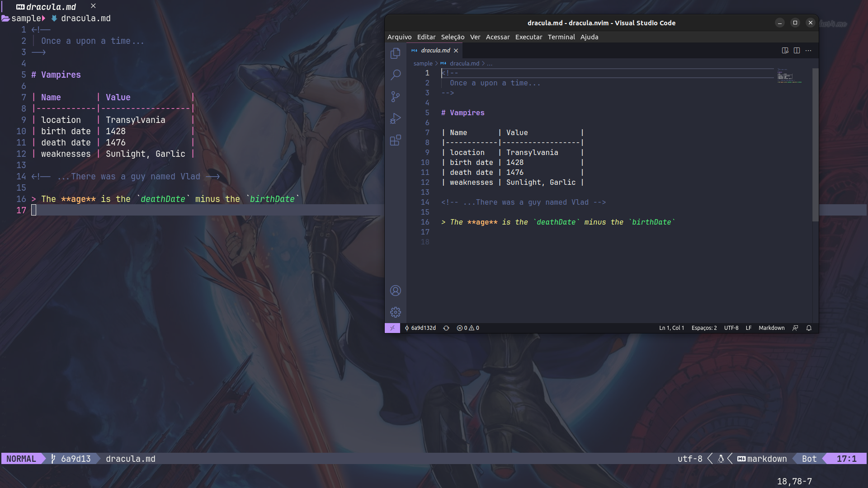
Task: Click git branch 6a9d13 in Neovim statusline
Action: (71, 459)
